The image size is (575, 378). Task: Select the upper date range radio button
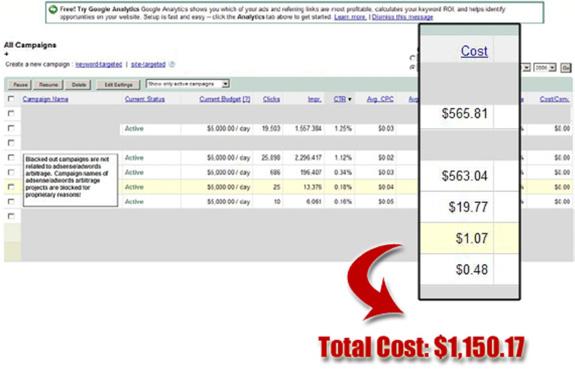pos(413,58)
